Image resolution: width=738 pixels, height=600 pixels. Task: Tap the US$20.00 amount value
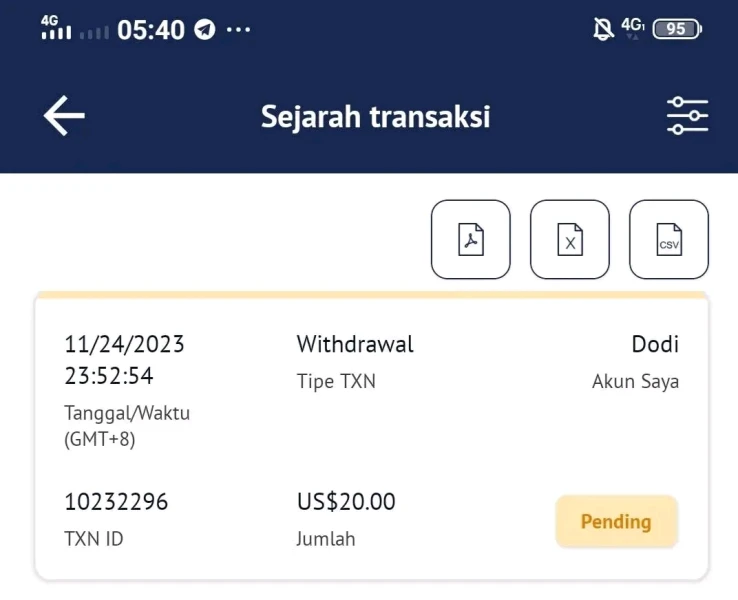coord(346,502)
